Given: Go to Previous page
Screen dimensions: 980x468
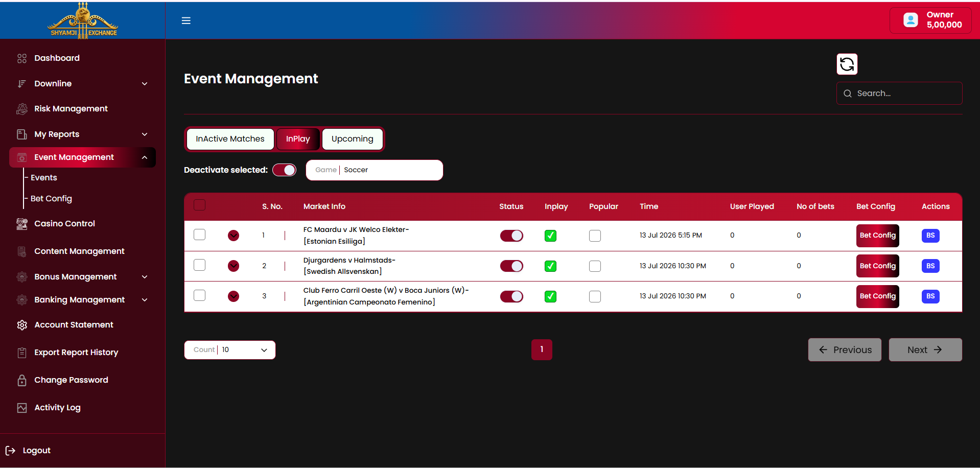Looking at the screenshot, I should (845, 350).
